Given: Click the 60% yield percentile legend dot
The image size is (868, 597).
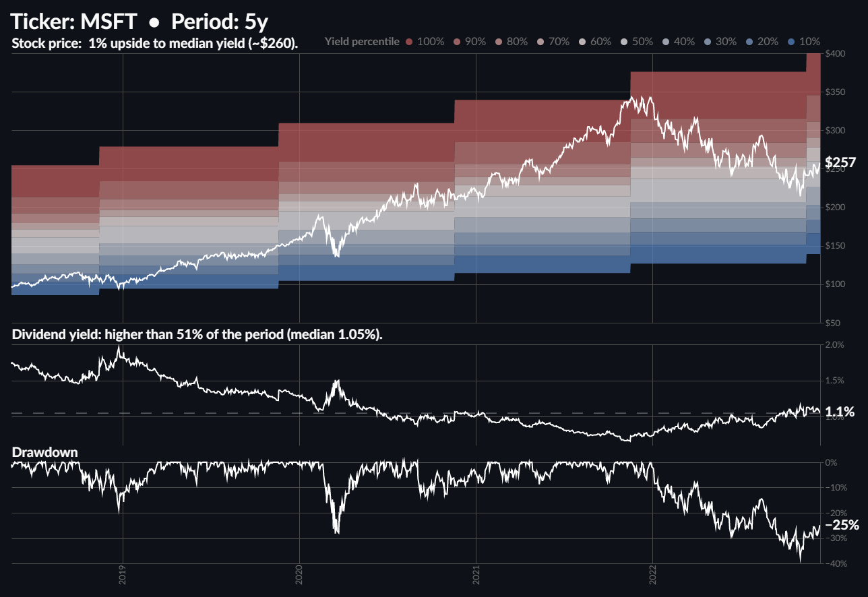Looking at the screenshot, I should (583, 42).
